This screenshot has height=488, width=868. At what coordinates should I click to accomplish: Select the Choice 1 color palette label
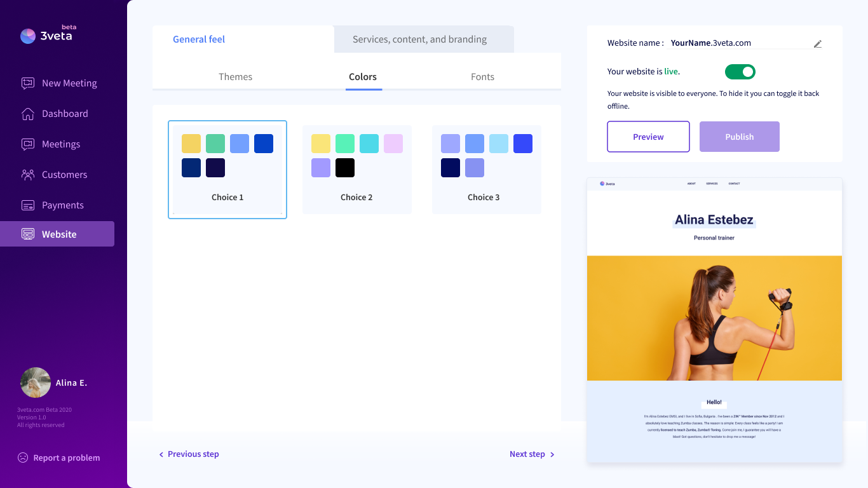point(227,198)
